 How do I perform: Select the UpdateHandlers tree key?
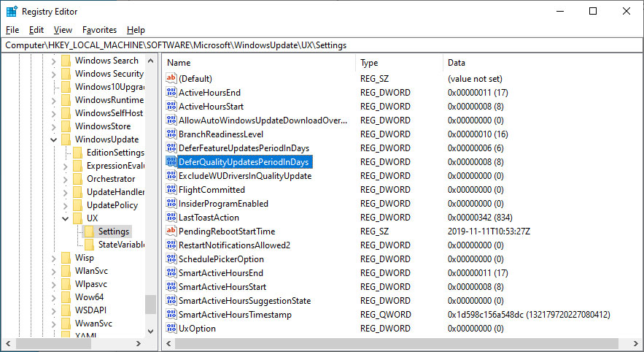115,192
